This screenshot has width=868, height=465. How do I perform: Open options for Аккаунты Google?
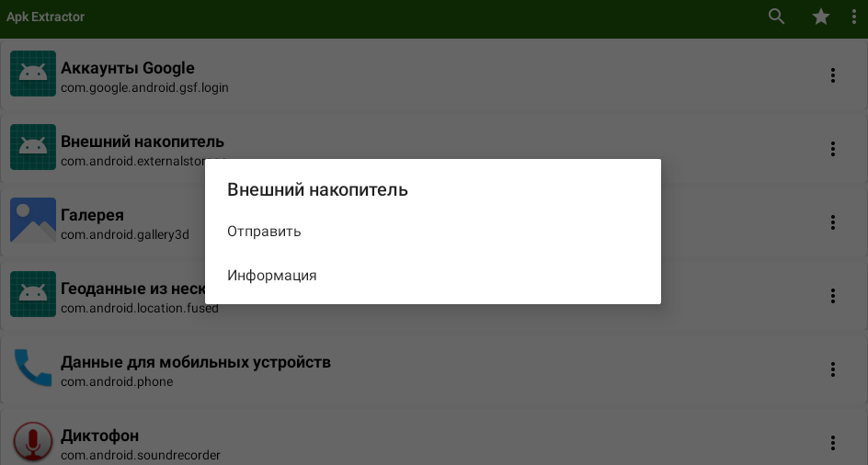click(x=832, y=75)
